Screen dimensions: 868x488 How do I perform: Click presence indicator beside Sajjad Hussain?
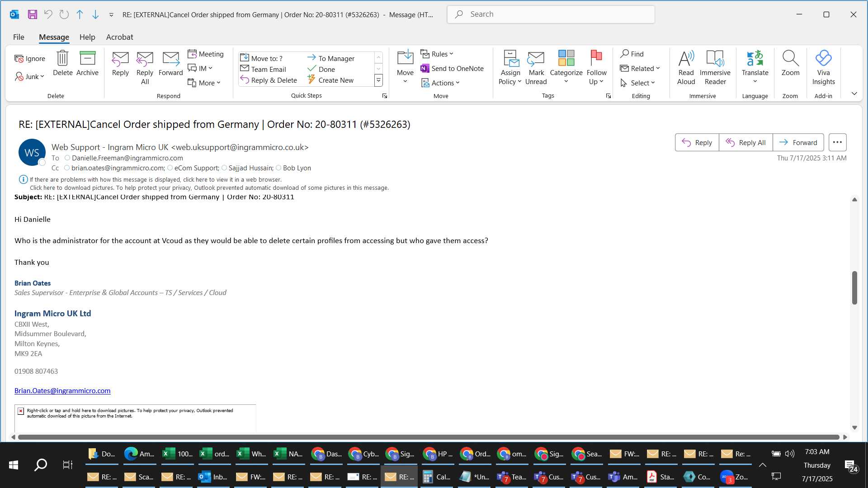pyautogui.click(x=224, y=168)
